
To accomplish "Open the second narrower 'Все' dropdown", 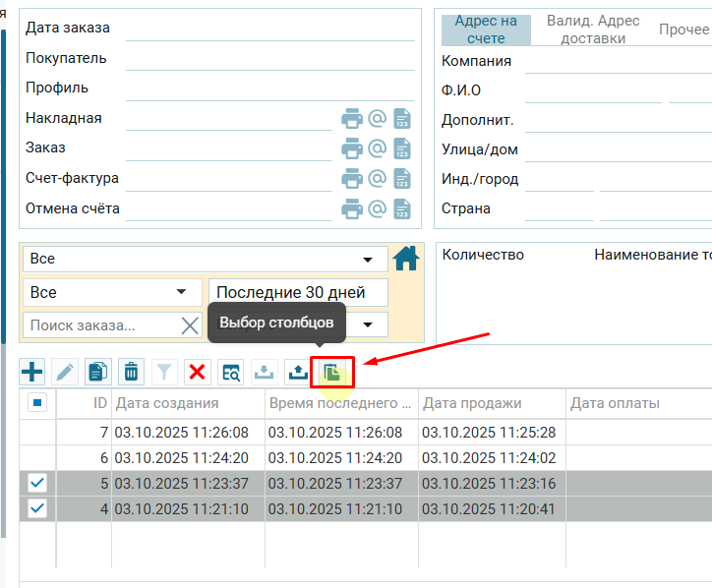I will [x=110, y=292].
